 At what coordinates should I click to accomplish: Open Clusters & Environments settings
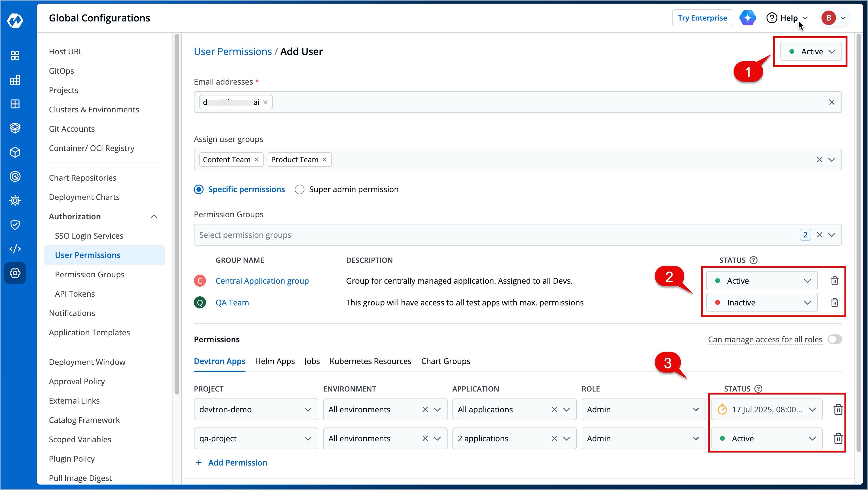coord(94,110)
